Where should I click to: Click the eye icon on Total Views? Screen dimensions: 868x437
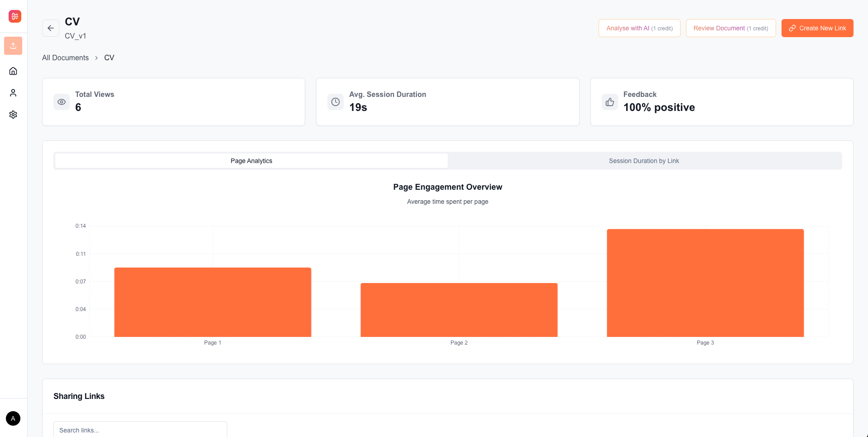[62, 102]
